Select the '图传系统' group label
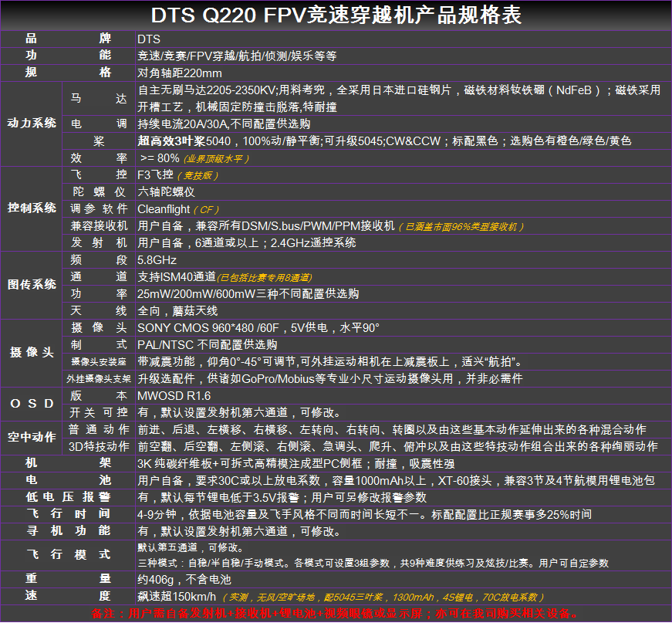672x623 pixels. click(32, 285)
